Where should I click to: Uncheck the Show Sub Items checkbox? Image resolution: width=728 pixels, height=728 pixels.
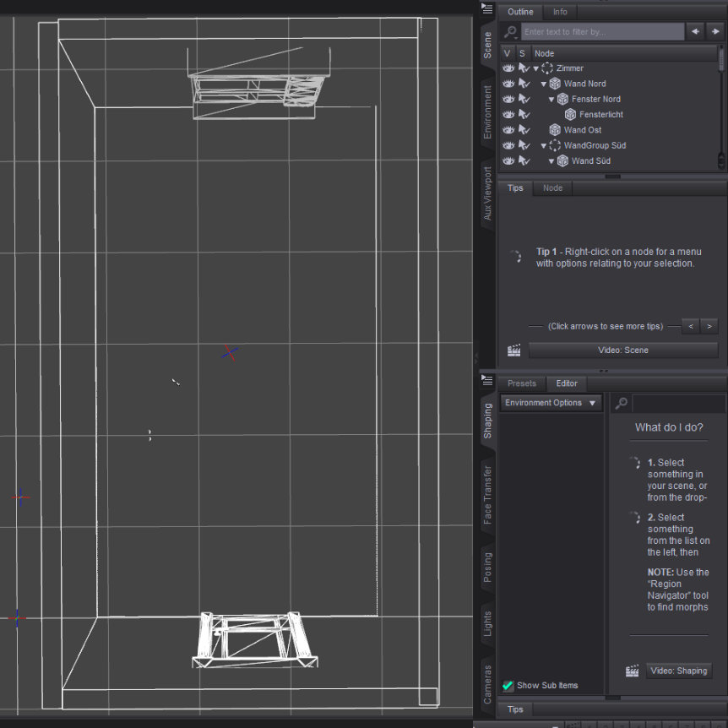point(508,686)
